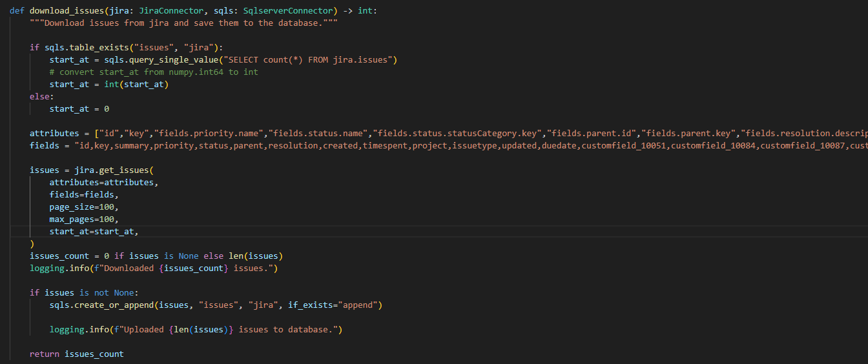
Task: Click the logging.info "Downloaded" line
Action: click(x=154, y=268)
